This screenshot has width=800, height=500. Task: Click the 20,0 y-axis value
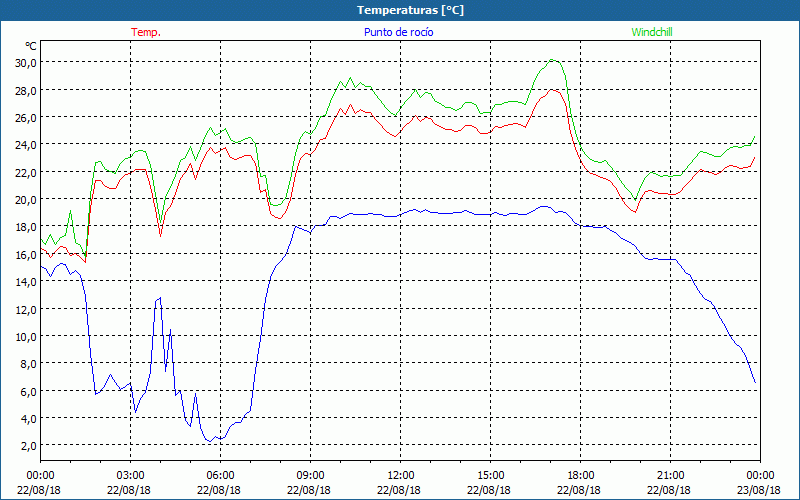[26, 199]
